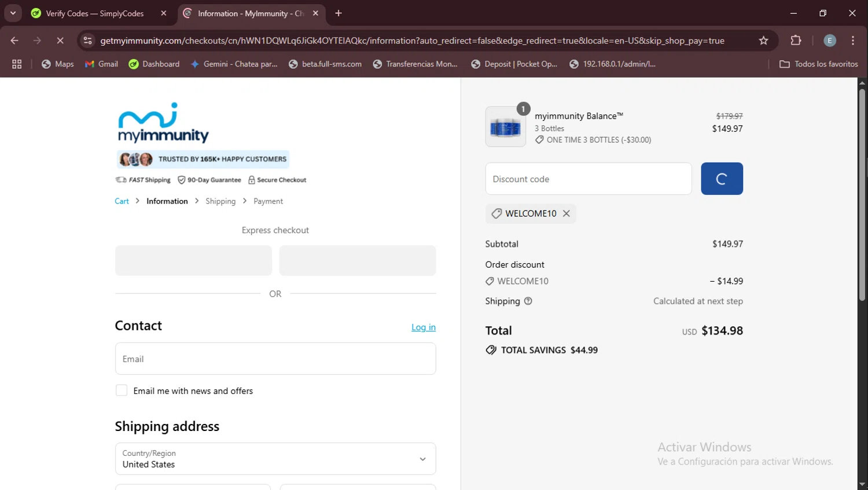
Task: Open a new browser tab
Action: pyautogui.click(x=339, y=13)
